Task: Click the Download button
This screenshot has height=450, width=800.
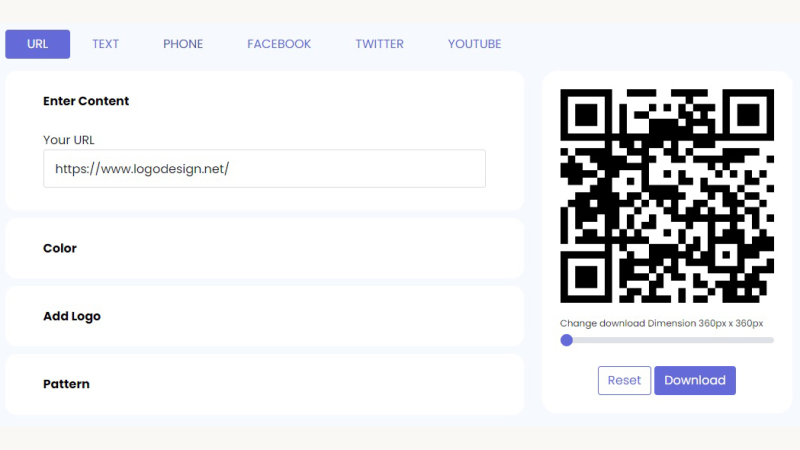Action: tap(695, 380)
